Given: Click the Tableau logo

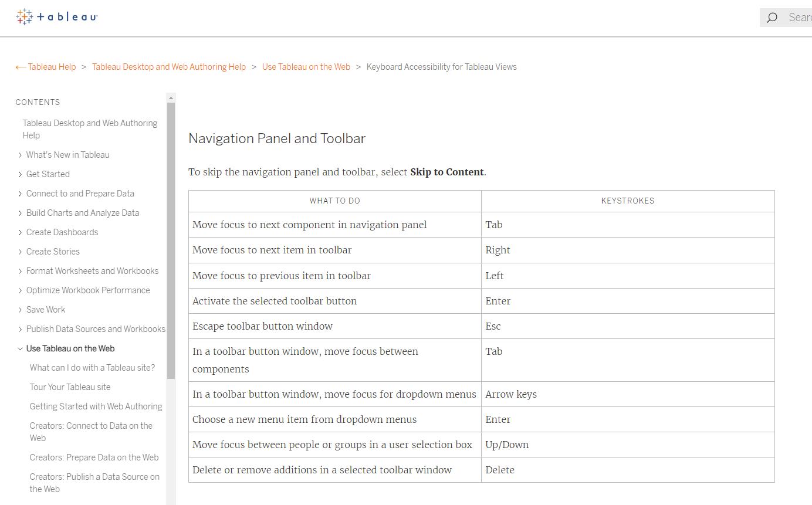Looking at the screenshot, I should (x=57, y=17).
